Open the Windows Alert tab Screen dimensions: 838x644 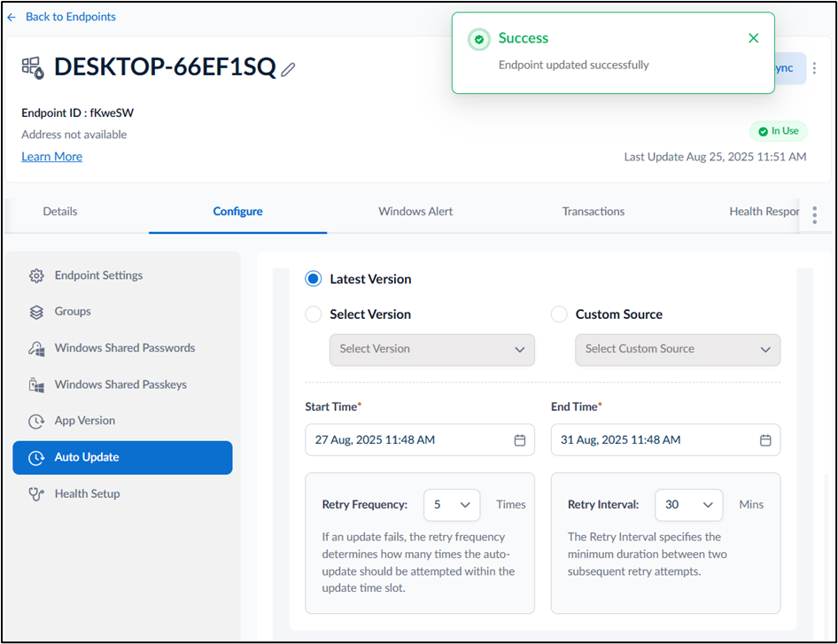click(x=415, y=212)
